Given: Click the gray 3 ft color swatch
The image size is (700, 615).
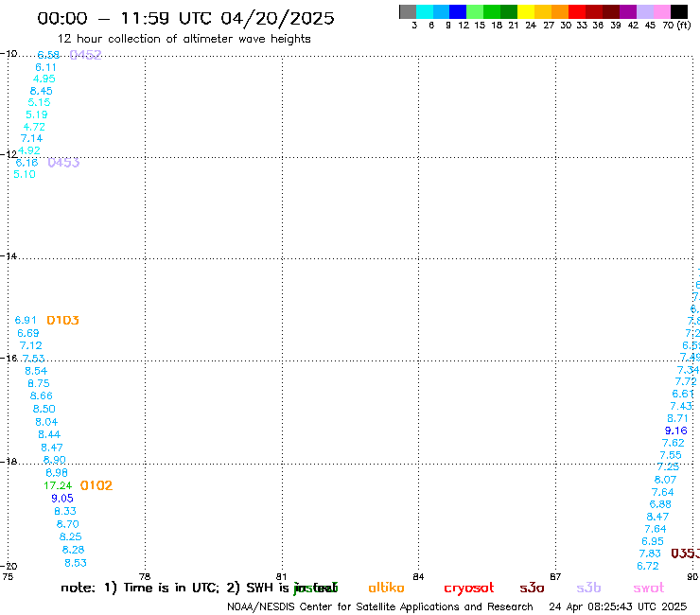Looking at the screenshot, I should click(x=408, y=11).
